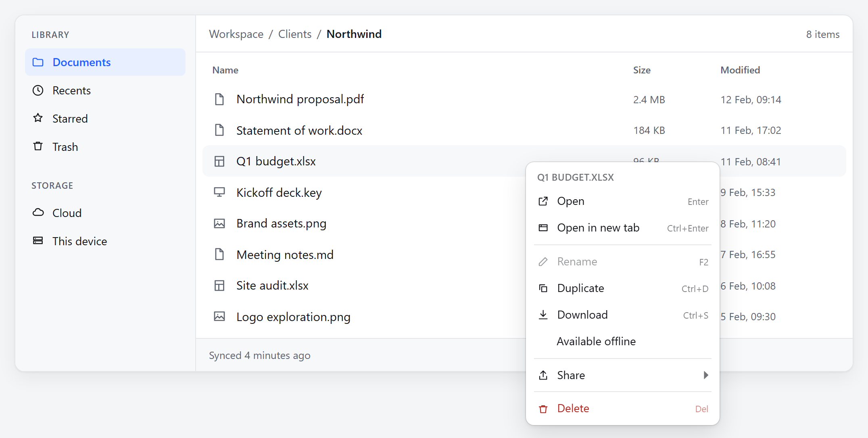This screenshot has width=868, height=438.
Task: Click the Documents folder icon in sidebar
Action: point(38,62)
